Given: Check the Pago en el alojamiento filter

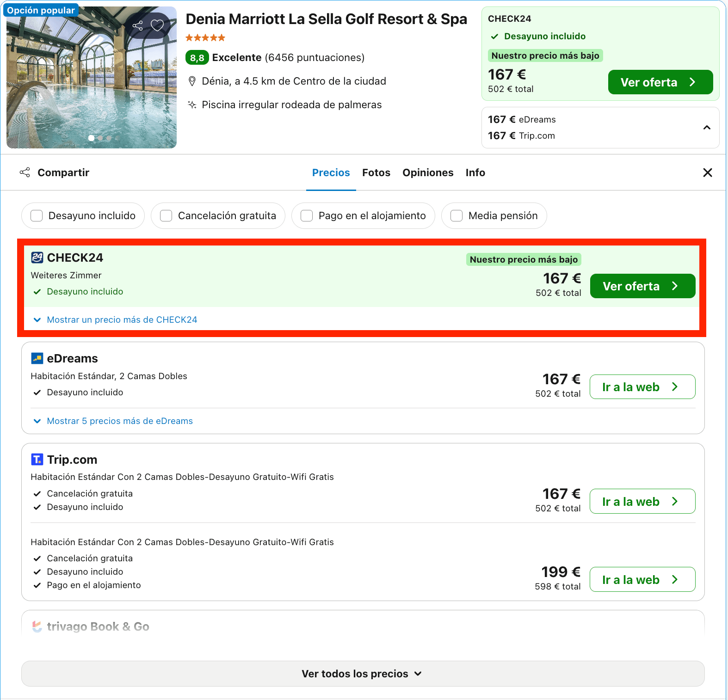Looking at the screenshot, I should (307, 215).
